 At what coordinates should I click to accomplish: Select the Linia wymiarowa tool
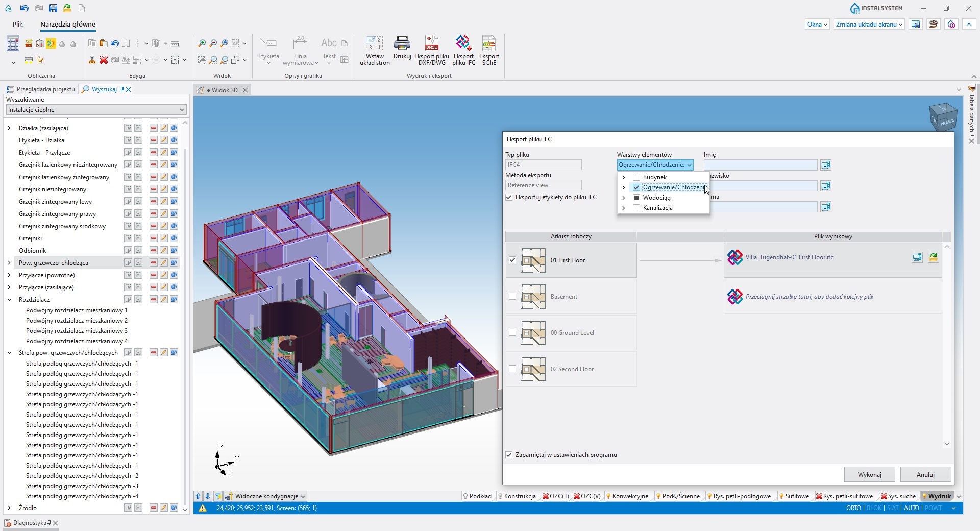(x=300, y=50)
